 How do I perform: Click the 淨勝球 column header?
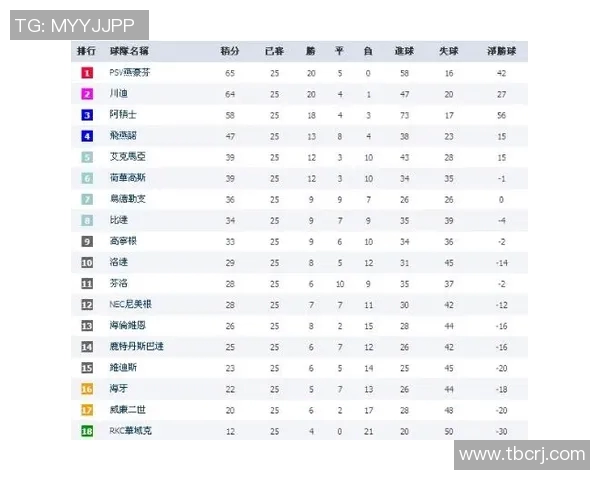point(501,50)
